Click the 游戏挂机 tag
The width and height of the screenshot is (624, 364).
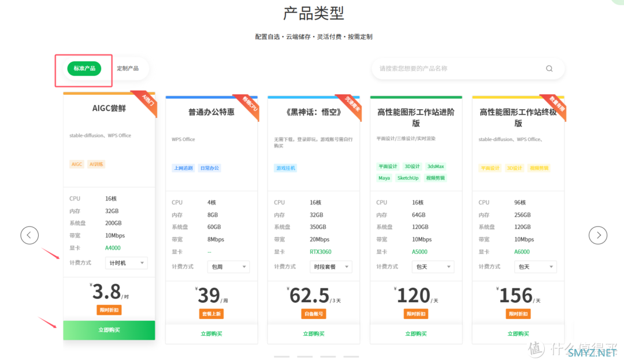[x=285, y=168]
